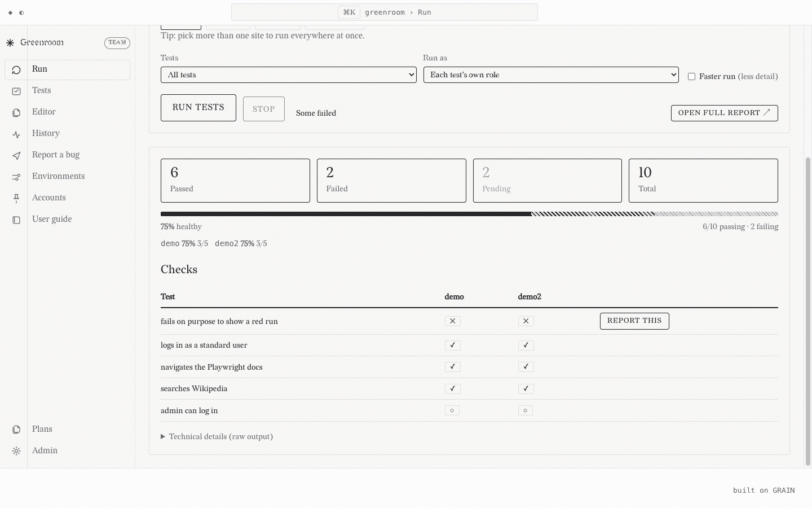Click the page vertical scrollbar
This screenshot has height=508, width=812.
point(807,312)
